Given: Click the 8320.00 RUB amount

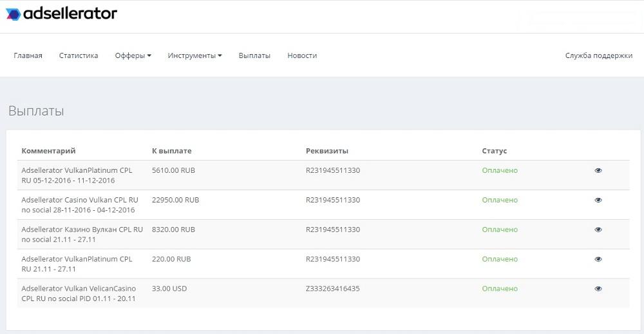Looking at the screenshot, I should 173,230.
